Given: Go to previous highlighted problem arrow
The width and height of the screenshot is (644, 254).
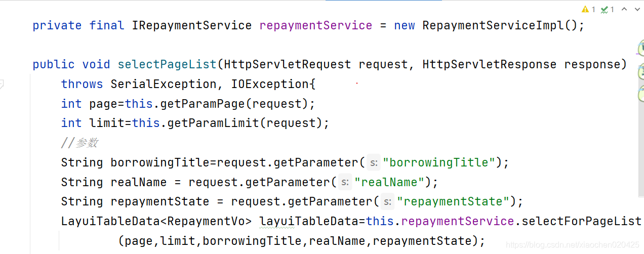Looking at the screenshot, I should pos(624,9).
